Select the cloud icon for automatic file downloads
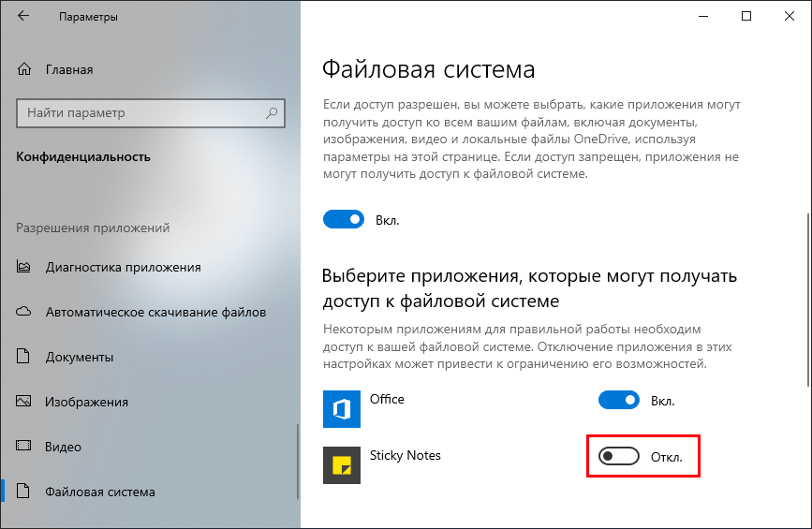The width and height of the screenshot is (812, 529). click(x=23, y=312)
